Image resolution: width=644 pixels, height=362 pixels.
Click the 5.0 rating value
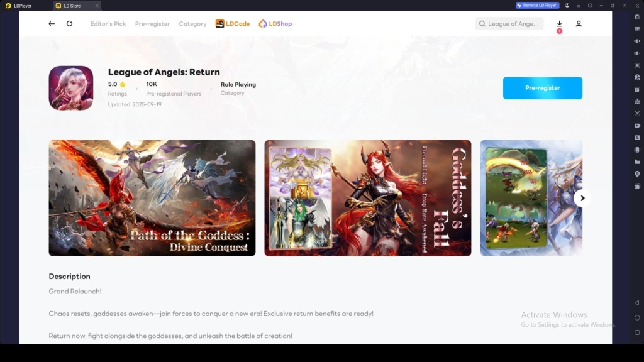[113, 84]
